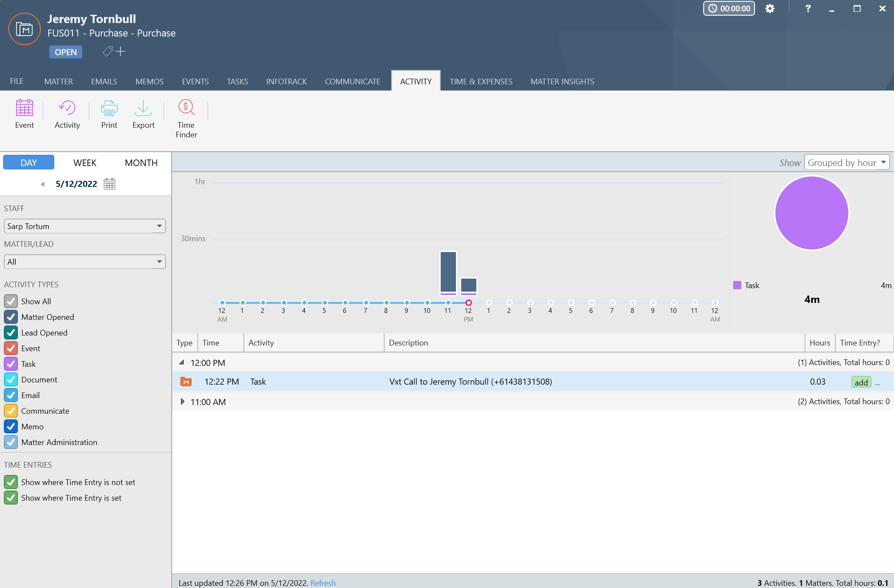
Task: Click the green add time entry button
Action: pos(861,382)
